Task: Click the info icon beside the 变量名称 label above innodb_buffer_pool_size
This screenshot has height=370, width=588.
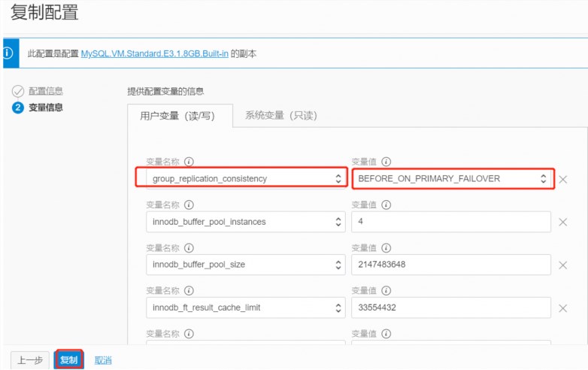Action: click(x=189, y=247)
